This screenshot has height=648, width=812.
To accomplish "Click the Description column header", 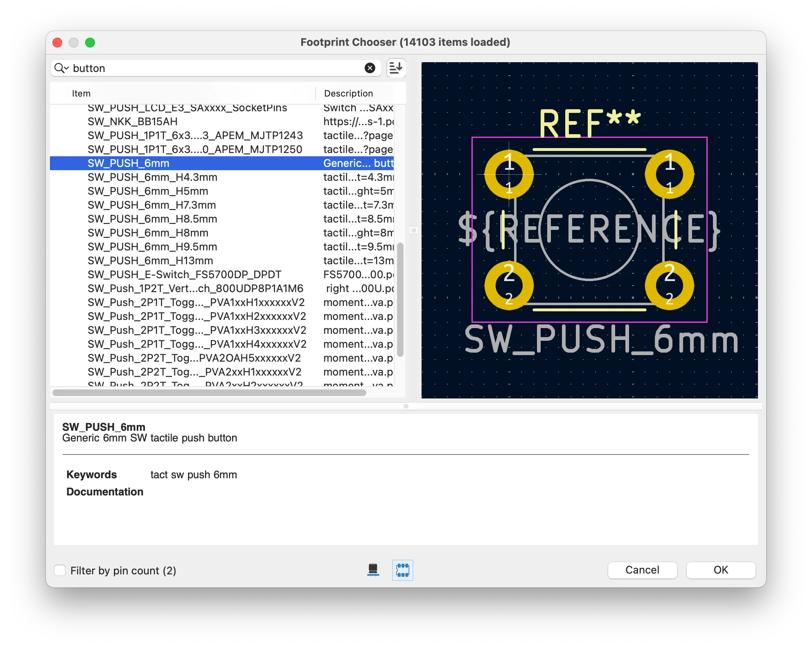I will [x=348, y=93].
